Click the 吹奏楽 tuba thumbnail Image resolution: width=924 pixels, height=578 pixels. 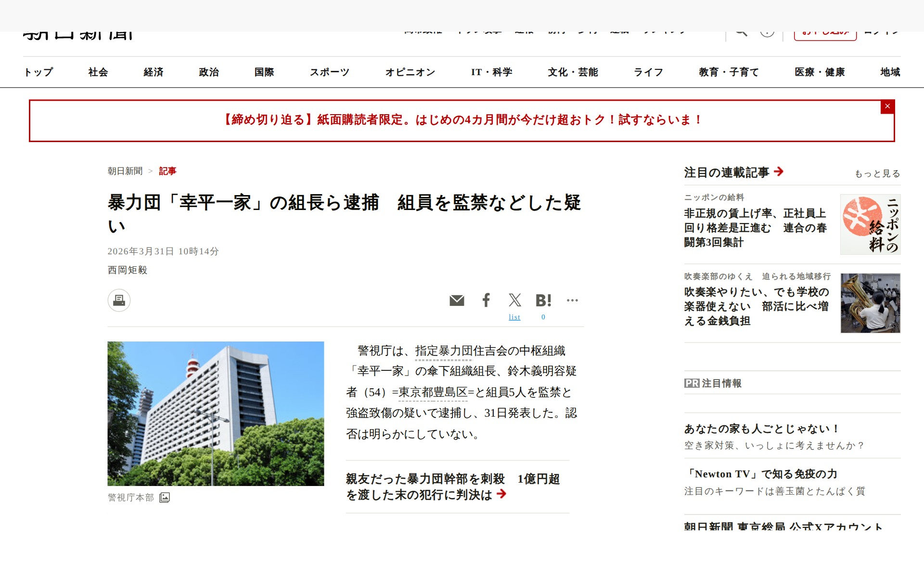(870, 303)
